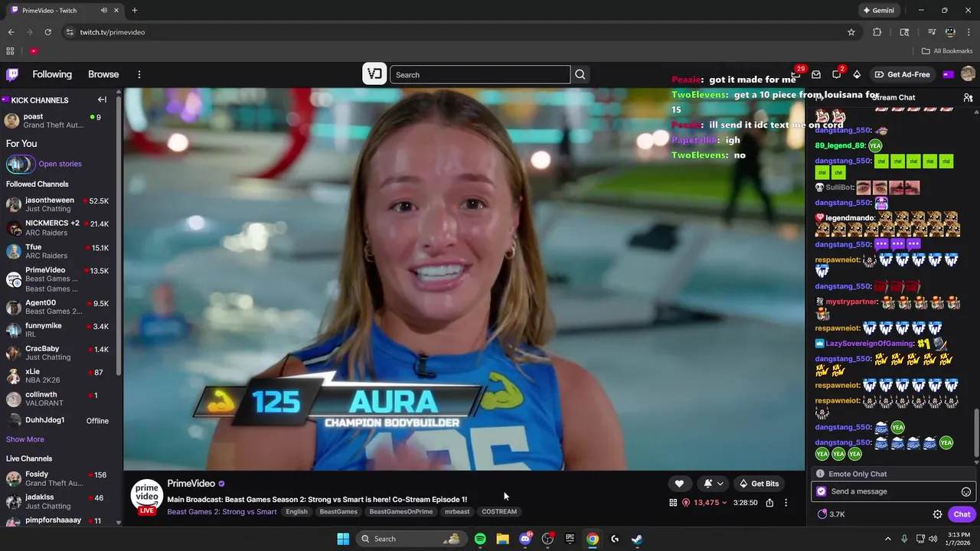Open the three-dot menu beside Browse
The image size is (980, 551).
pos(139,74)
